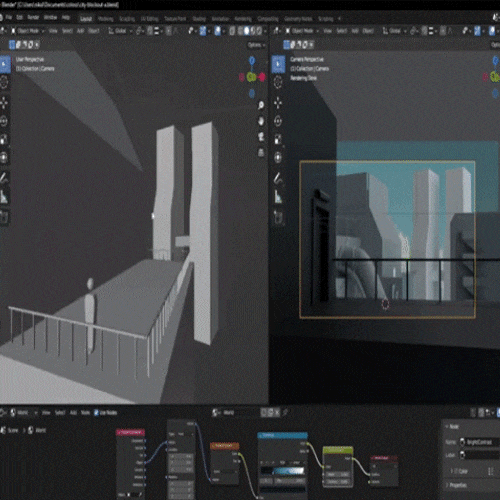This screenshot has width=500, height=500.
Task: Toggle camera view gizmo icon
Action: (261, 137)
